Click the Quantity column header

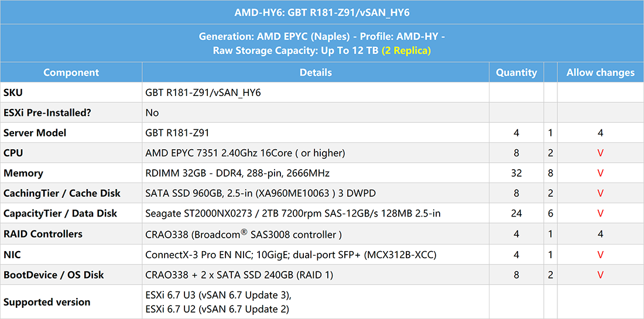tap(516, 73)
